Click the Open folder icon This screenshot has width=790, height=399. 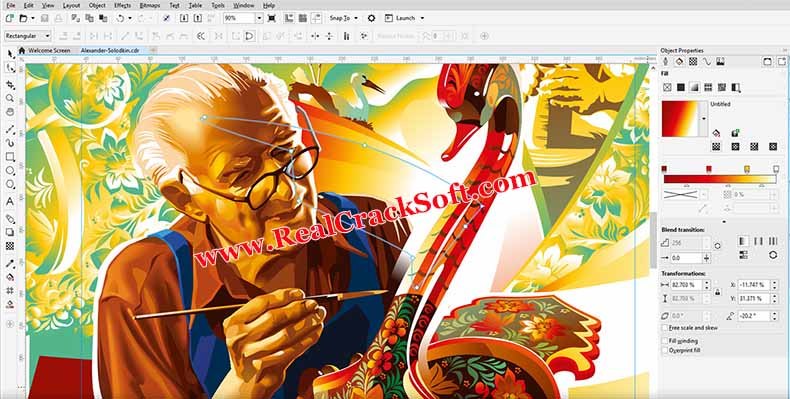point(23,18)
